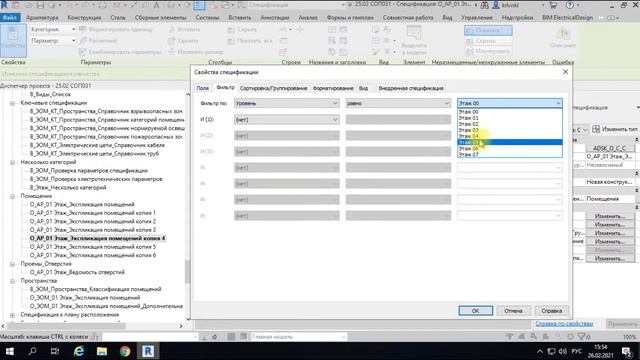Collapse the Помещения tree node

coord(13,196)
